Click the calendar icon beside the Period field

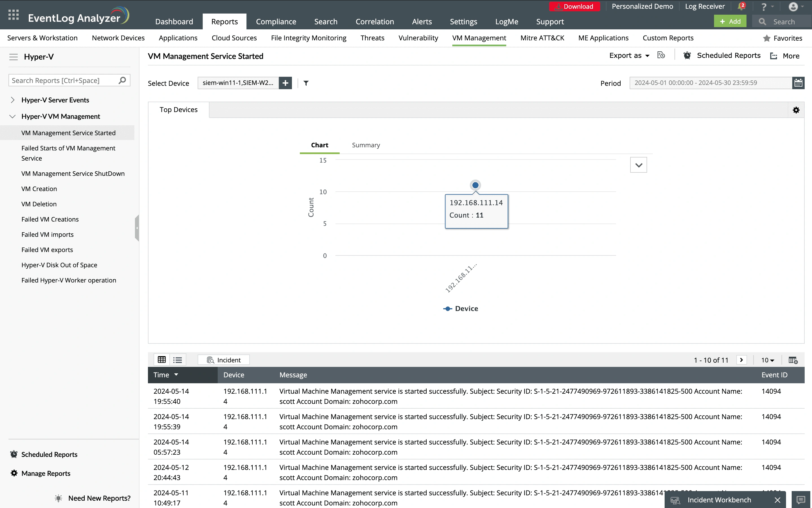(x=799, y=83)
